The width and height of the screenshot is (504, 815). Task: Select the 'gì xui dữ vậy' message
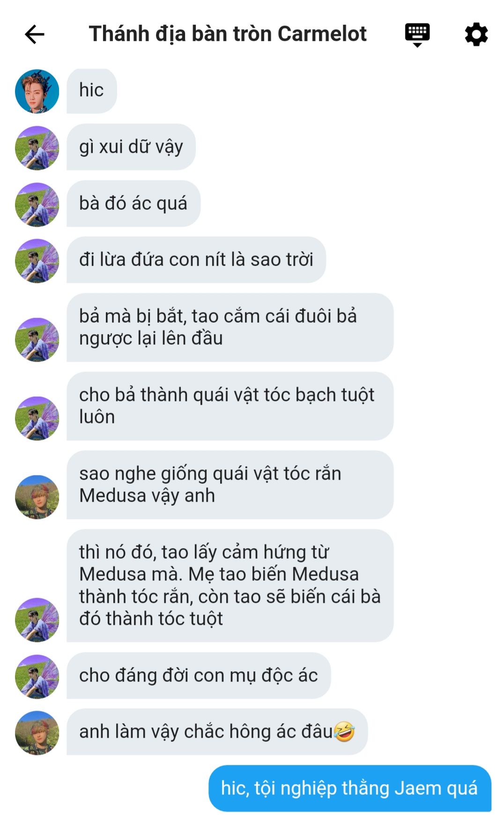131,147
